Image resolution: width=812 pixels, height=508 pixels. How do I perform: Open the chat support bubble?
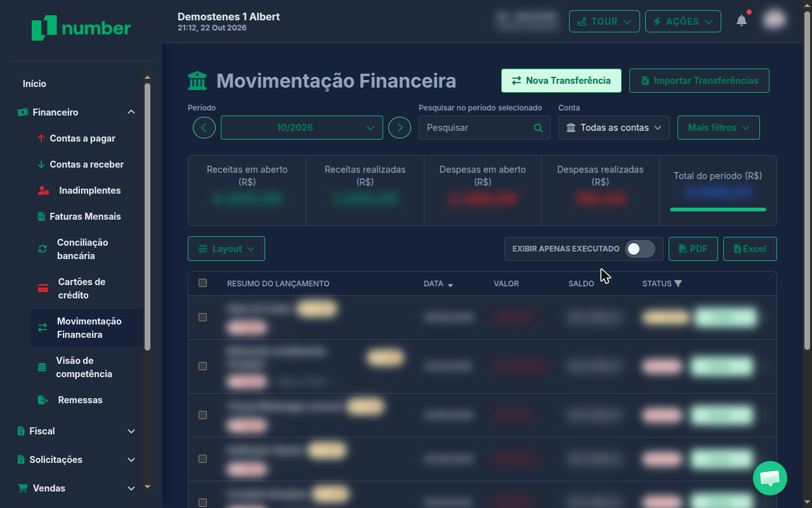point(770,478)
